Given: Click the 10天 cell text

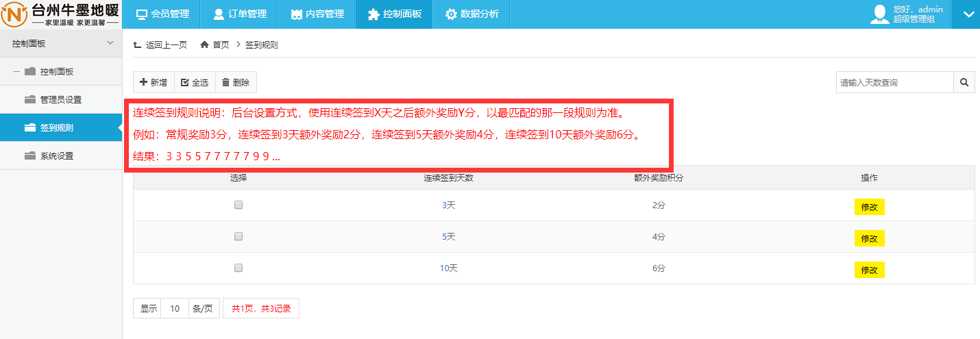Looking at the screenshot, I should tap(448, 268).
